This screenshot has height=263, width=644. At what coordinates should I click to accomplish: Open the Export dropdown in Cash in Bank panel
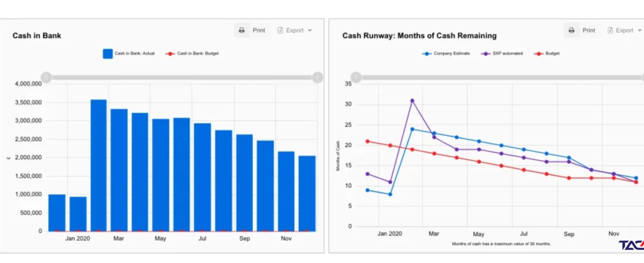coord(295,30)
